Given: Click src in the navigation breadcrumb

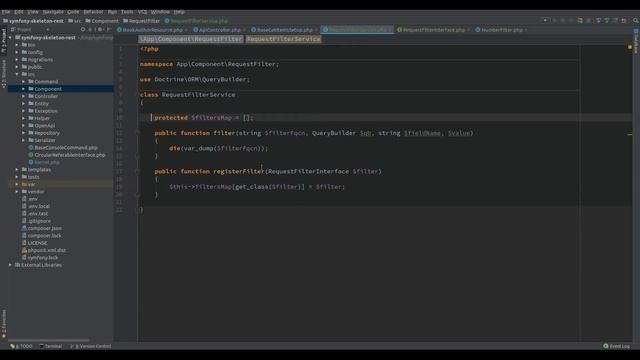Looking at the screenshot, I should [x=75, y=21].
